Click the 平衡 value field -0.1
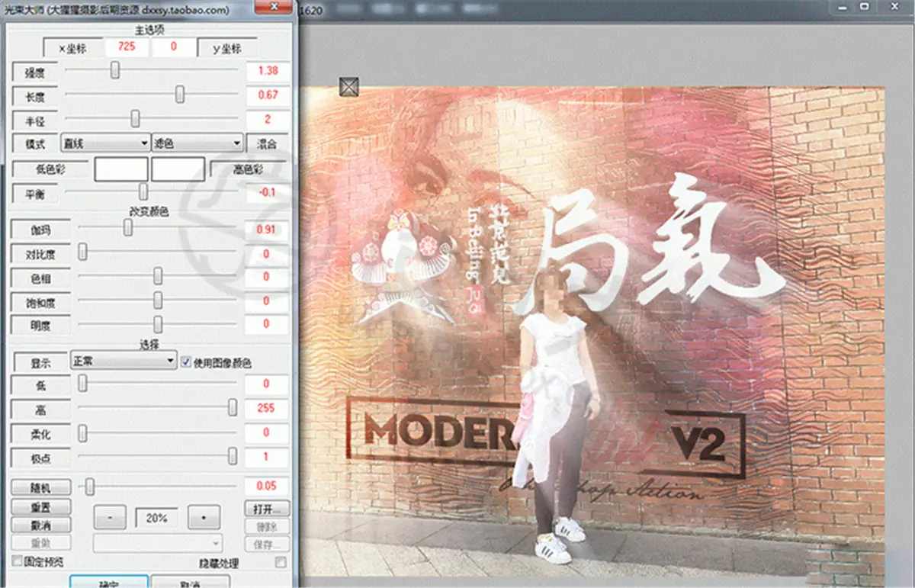 point(268,192)
